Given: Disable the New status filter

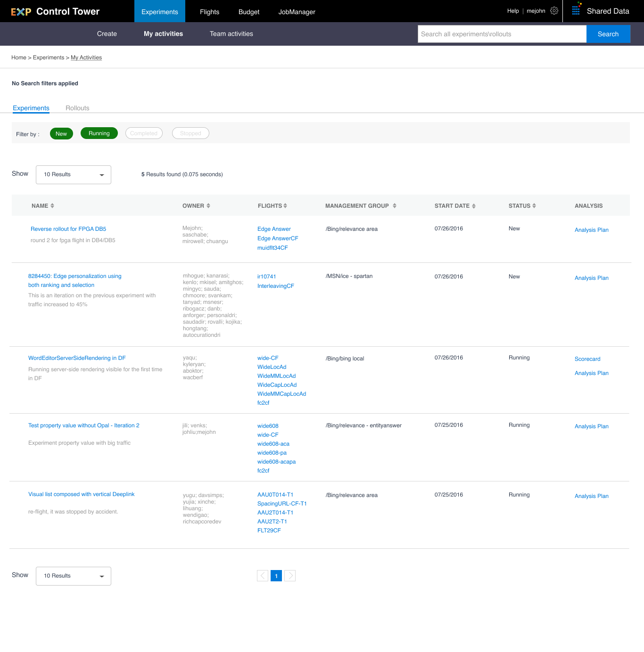Looking at the screenshot, I should pyautogui.click(x=61, y=133).
